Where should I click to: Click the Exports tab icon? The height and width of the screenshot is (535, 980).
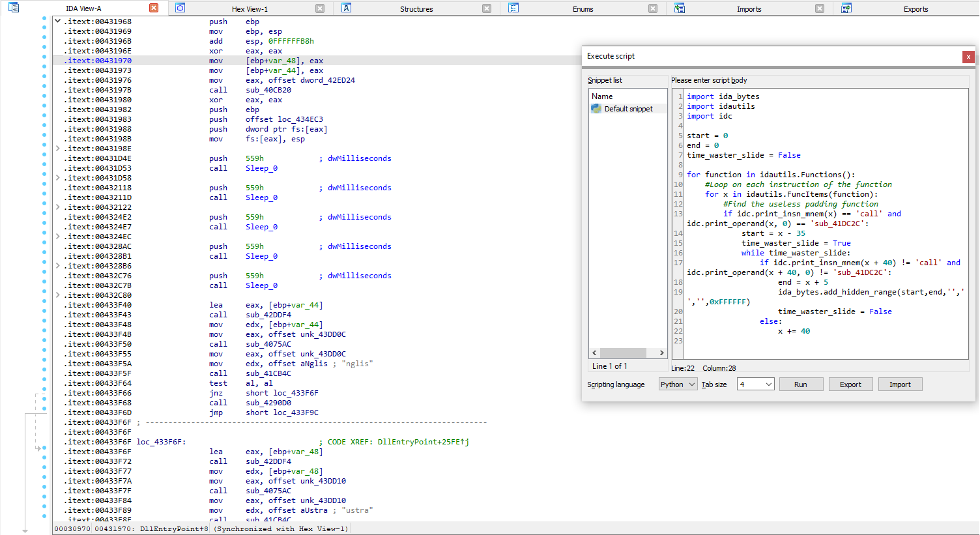(846, 8)
